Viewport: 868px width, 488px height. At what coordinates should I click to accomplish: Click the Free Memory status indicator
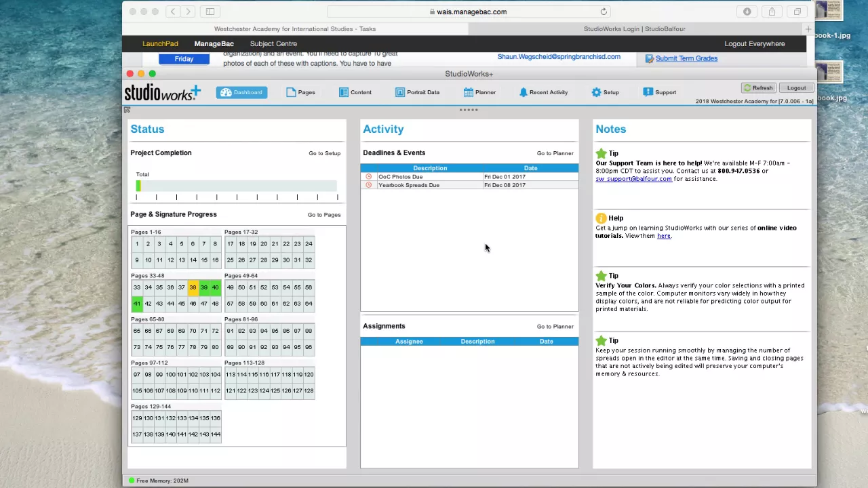pos(159,481)
